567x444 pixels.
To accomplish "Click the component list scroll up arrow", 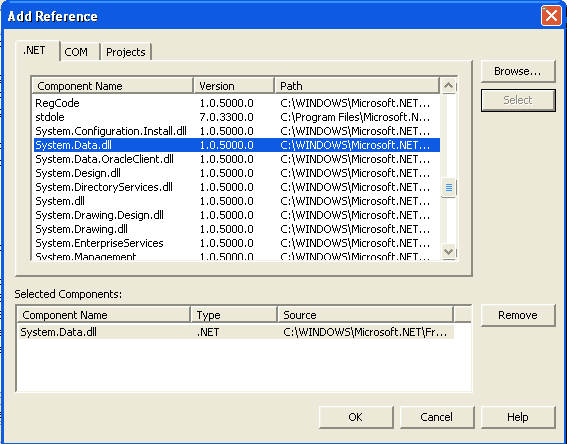I will coord(449,86).
